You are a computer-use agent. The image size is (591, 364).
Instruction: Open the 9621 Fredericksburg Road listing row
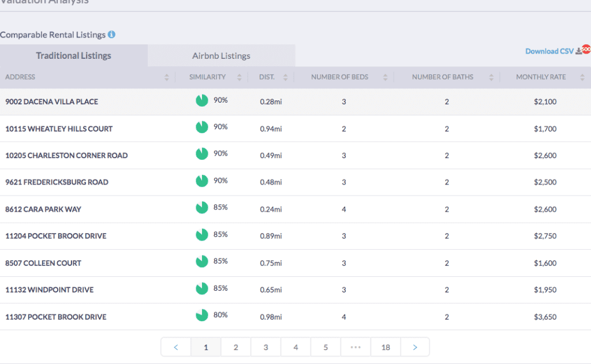pos(57,182)
